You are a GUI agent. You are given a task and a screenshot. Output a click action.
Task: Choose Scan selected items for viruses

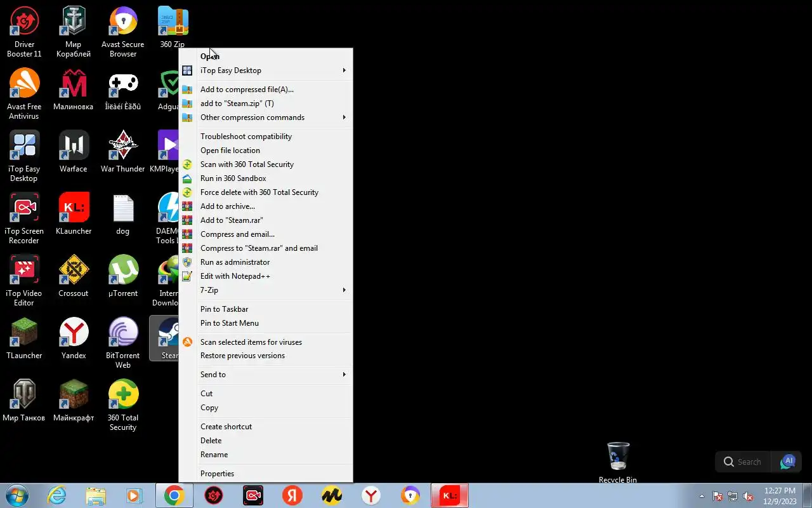[x=266, y=342]
